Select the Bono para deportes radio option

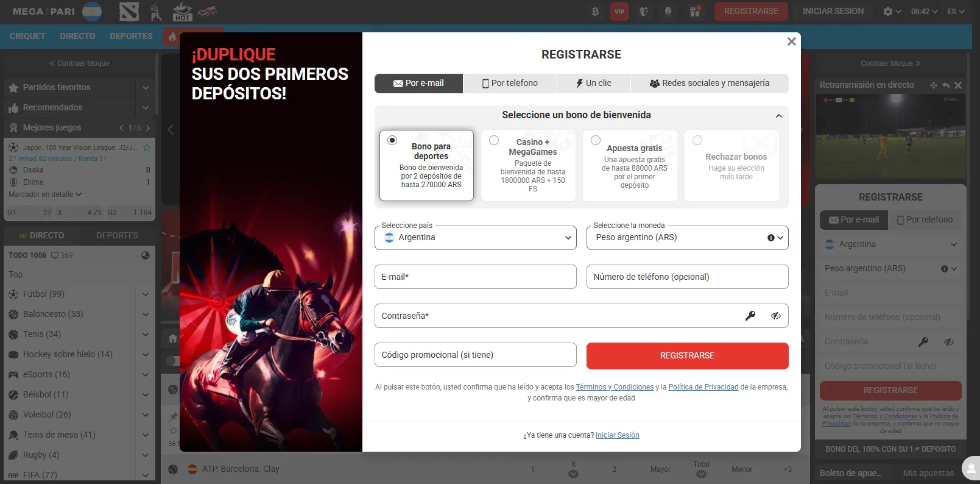tap(392, 140)
